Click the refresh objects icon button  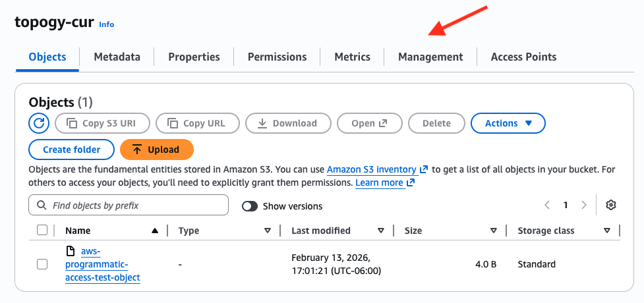tap(39, 123)
